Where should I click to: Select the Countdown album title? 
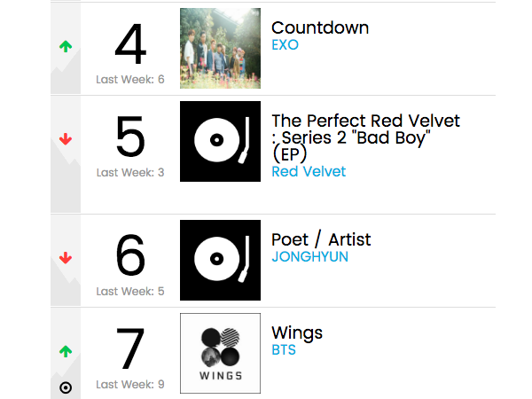coord(320,27)
